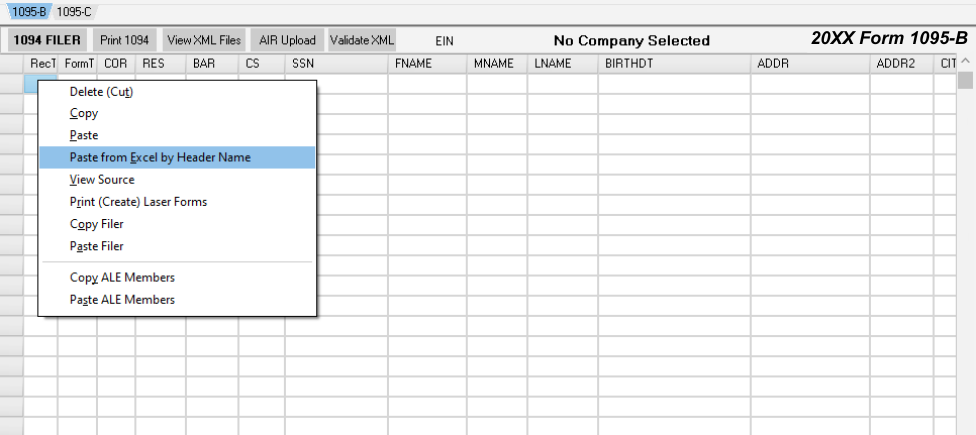Click the AIR Upload button
Screen dimensions: 976x435
coord(287,41)
